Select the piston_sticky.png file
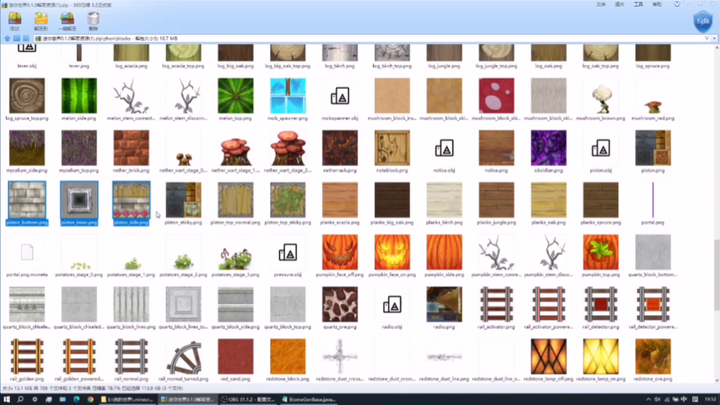This screenshot has height=405, width=720. click(x=183, y=203)
